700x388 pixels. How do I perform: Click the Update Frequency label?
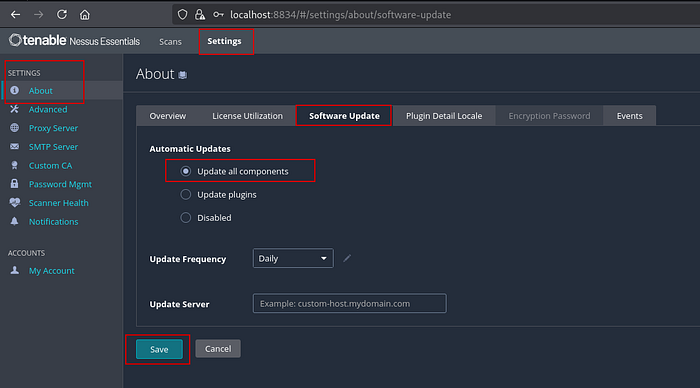click(188, 259)
